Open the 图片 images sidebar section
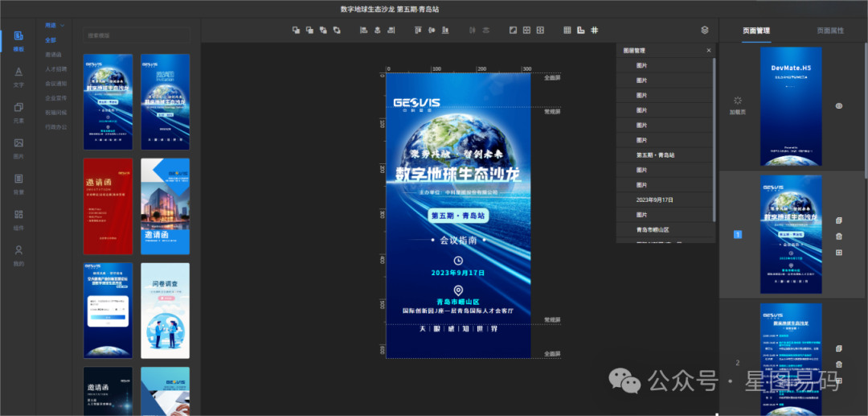The width and height of the screenshot is (868, 416). pos(18,149)
